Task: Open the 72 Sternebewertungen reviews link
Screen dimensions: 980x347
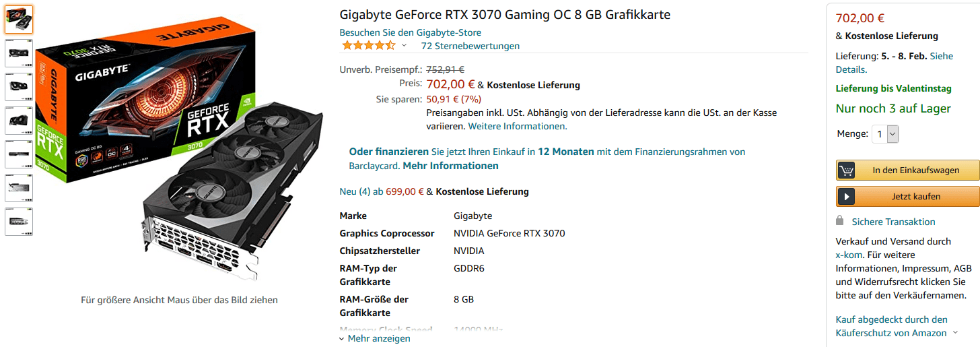Action: tap(470, 46)
